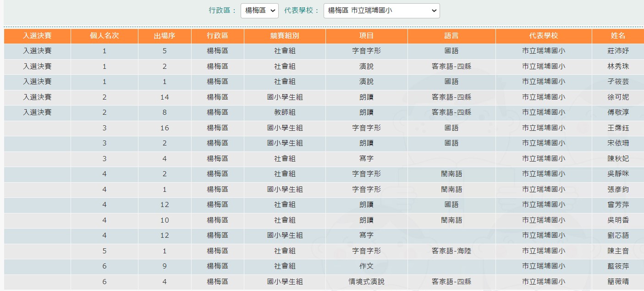Click the 競賽組別 column header
This screenshot has height=291, width=644.
pos(285,36)
